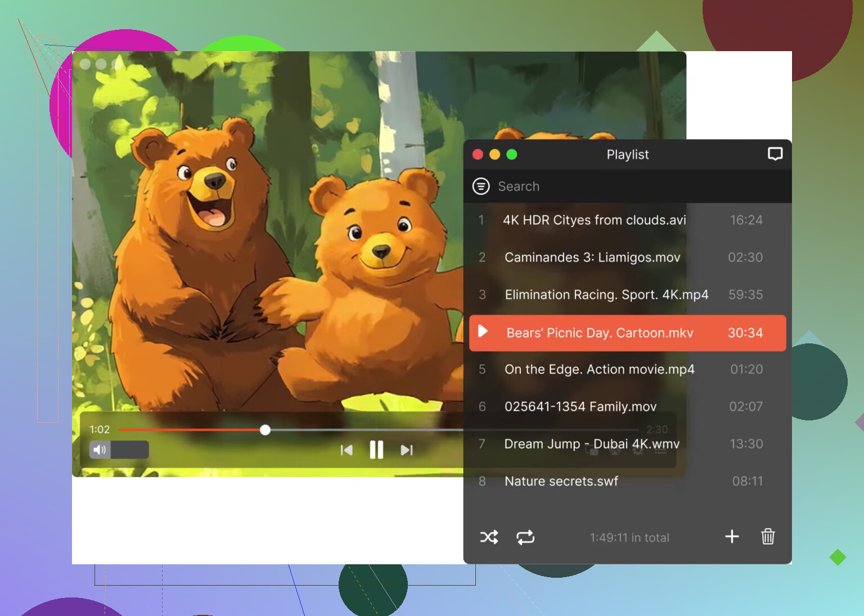Go back to previous track
The width and height of the screenshot is (864, 616).
pyautogui.click(x=346, y=450)
